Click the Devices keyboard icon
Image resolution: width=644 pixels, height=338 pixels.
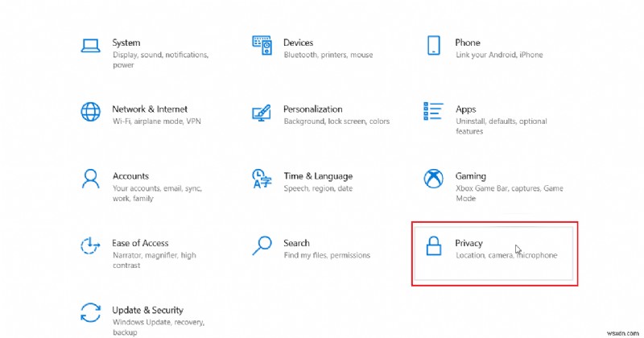(x=261, y=44)
